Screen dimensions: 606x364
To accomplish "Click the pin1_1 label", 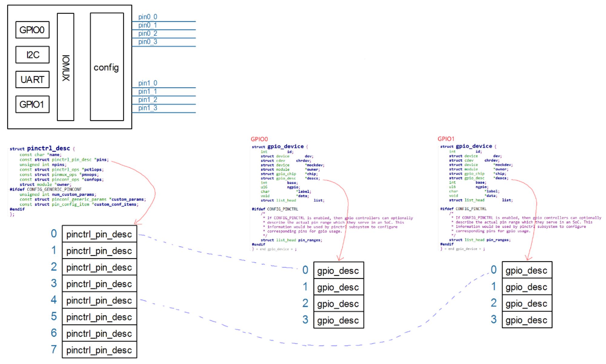I will [148, 91].
